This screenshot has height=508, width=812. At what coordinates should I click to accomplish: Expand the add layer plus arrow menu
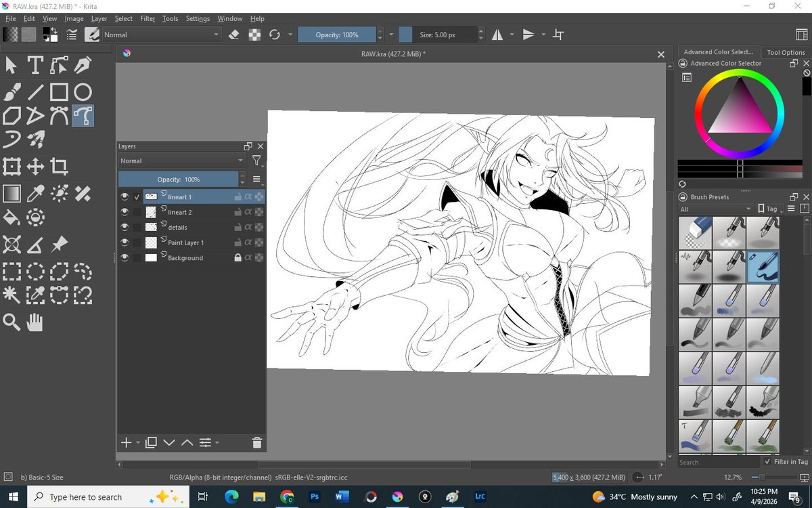point(138,443)
